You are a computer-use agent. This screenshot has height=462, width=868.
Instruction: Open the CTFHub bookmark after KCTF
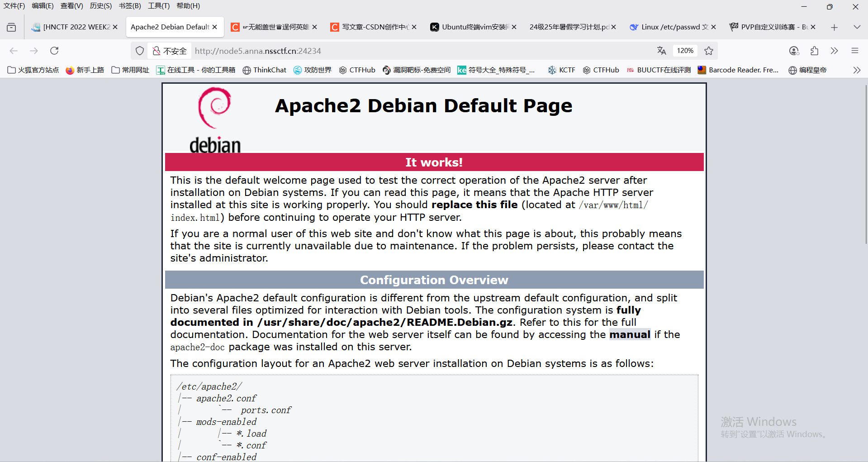click(x=601, y=70)
